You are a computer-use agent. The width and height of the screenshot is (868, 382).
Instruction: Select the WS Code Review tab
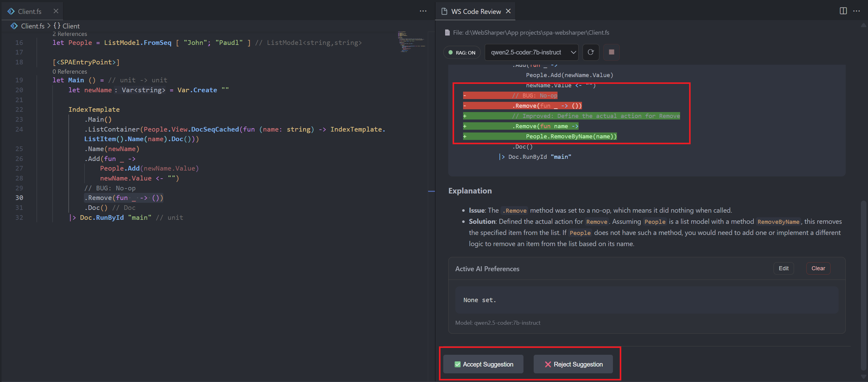475,11
